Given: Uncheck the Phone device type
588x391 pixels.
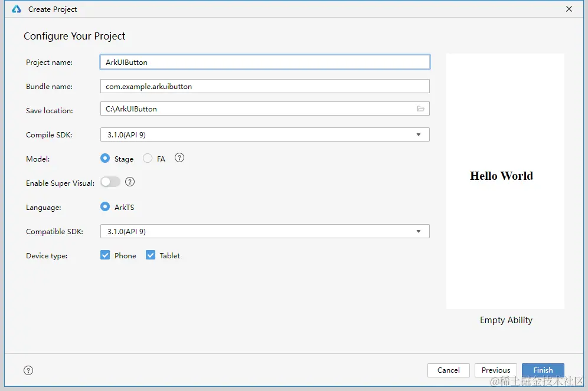Looking at the screenshot, I should coord(105,255).
